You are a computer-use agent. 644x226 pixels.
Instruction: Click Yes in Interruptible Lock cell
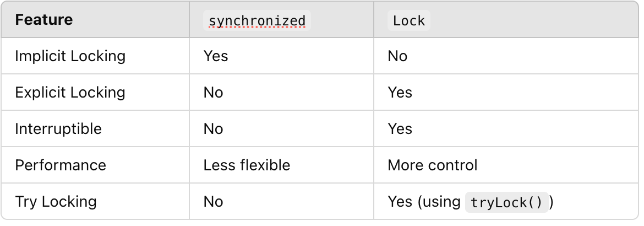[x=400, y=129]
